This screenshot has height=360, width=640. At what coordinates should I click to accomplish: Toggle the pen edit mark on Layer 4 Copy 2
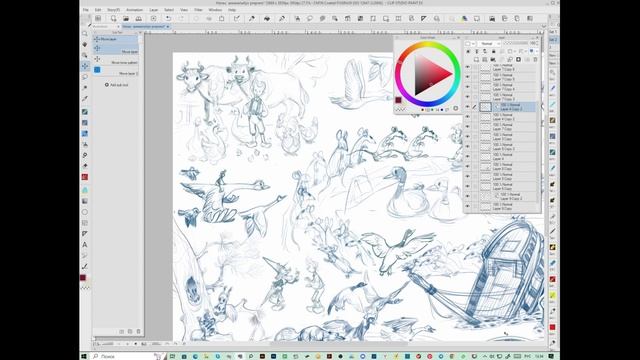[475, 107]
